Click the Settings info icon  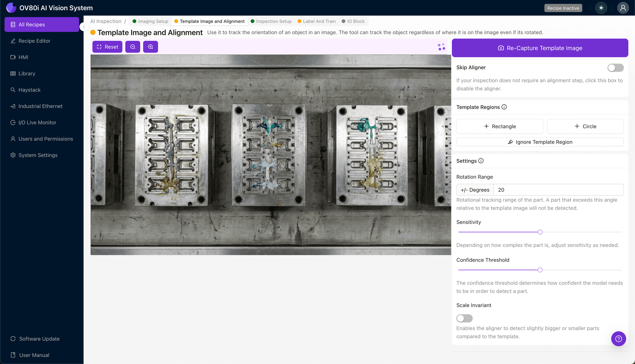point(481,161)
